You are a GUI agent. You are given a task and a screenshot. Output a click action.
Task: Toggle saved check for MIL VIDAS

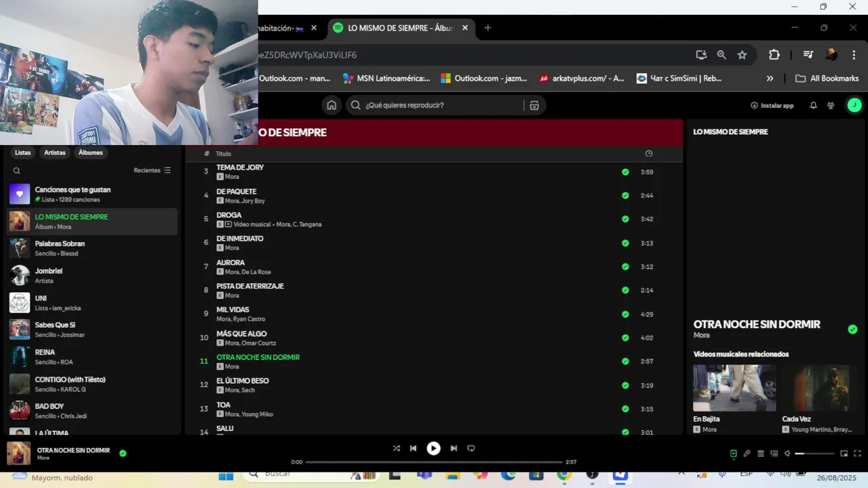click(x=625, y=314)
